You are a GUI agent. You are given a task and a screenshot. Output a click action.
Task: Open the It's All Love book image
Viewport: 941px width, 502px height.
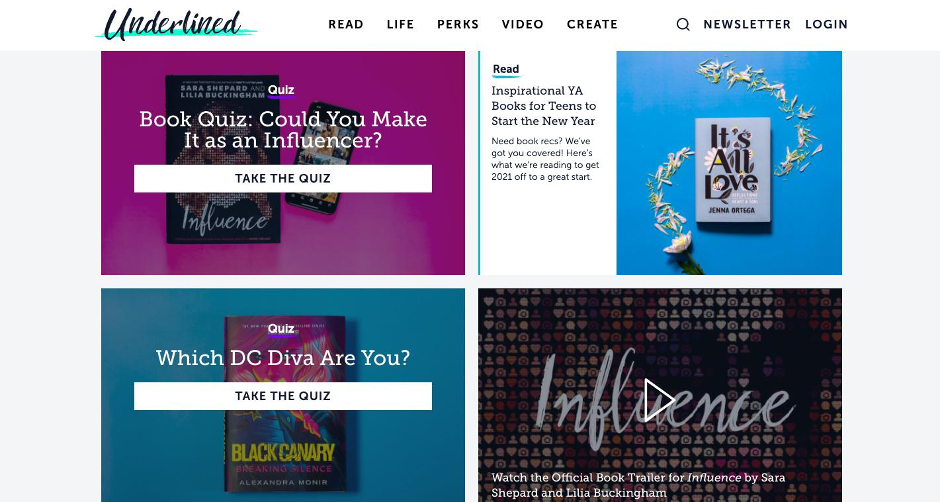click(x=729, y=163)
